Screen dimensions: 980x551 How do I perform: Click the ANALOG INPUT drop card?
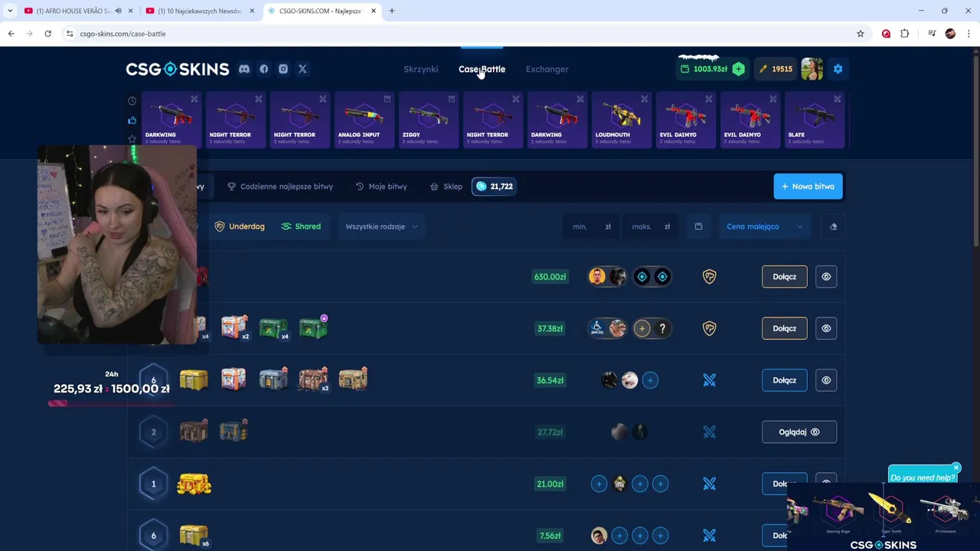coord(364,120)
